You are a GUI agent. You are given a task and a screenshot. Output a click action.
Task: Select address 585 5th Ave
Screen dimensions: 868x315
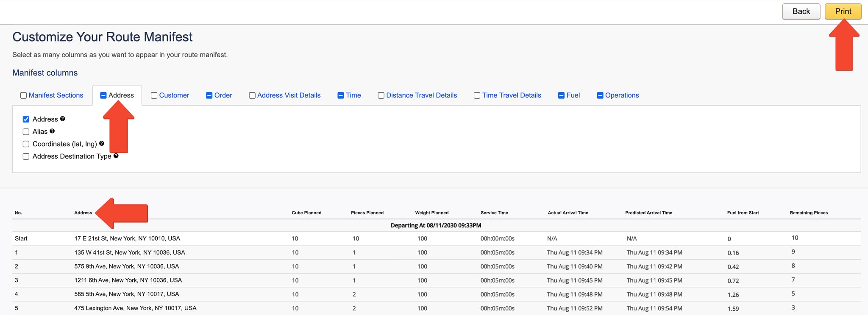point(127,294)
